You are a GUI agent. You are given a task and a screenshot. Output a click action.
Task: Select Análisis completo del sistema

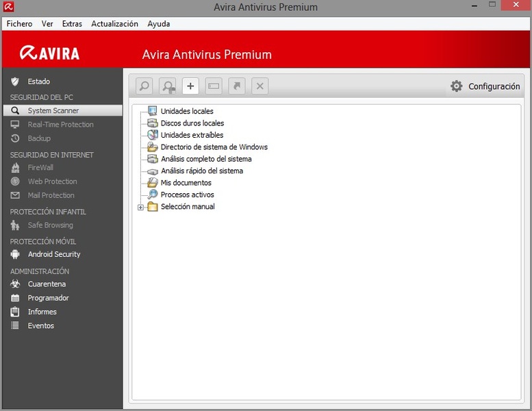[206, 159]
